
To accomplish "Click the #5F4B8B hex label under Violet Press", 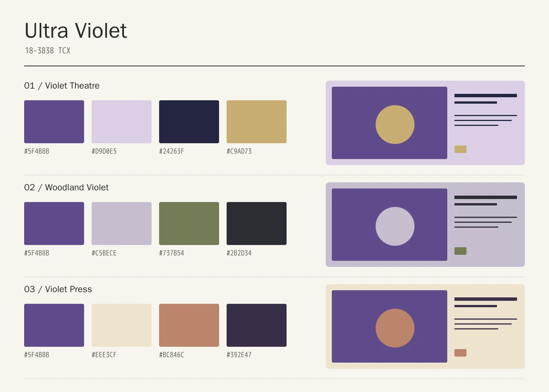I will coord(37,355).
